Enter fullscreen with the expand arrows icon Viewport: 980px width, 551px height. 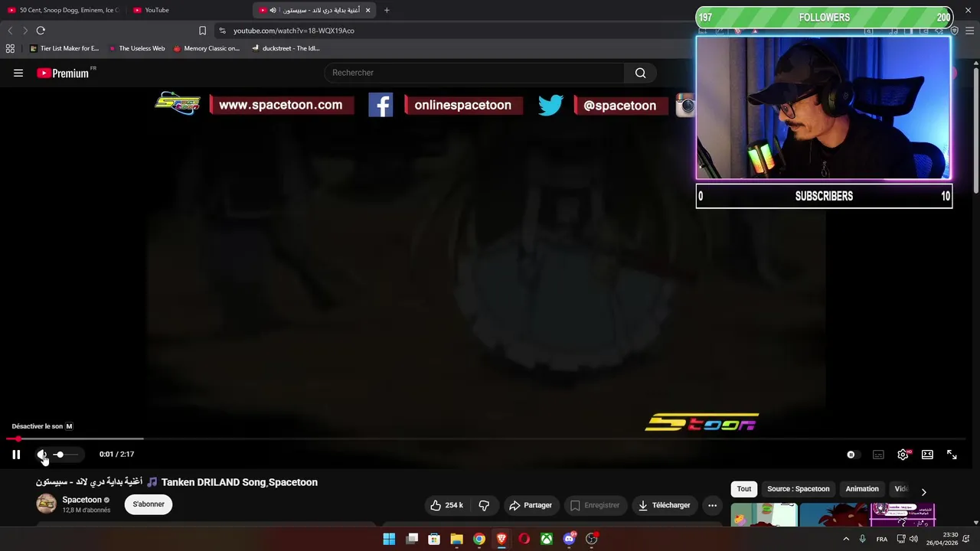coord(952,455)
